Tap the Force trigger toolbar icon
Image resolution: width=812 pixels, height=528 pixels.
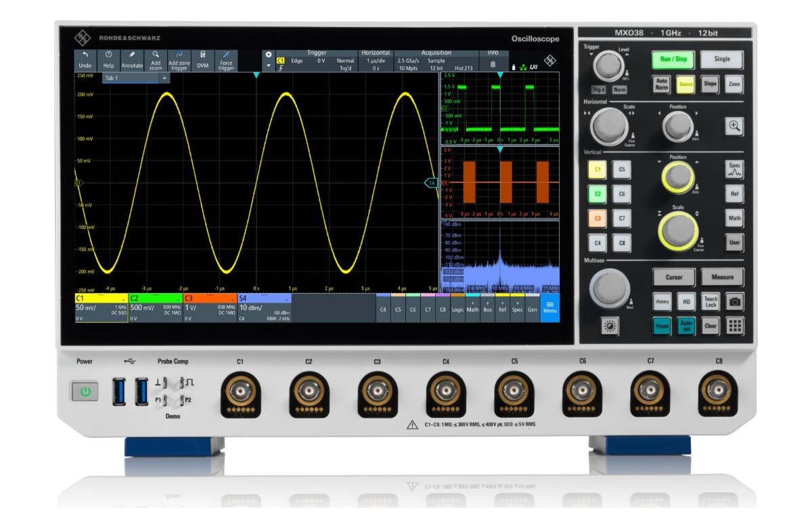click(227, 55)
